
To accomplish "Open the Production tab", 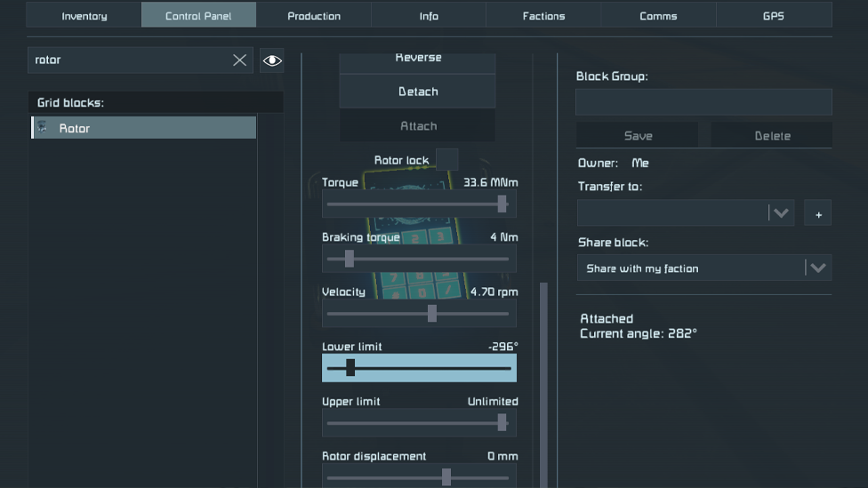I will (314, 15).
